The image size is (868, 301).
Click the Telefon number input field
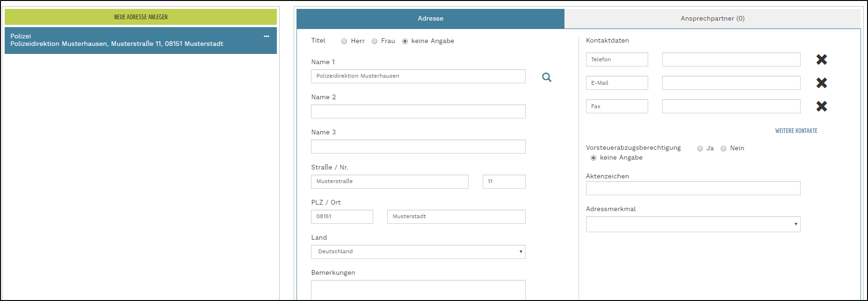pyautogui.click(x=731, y=59)
